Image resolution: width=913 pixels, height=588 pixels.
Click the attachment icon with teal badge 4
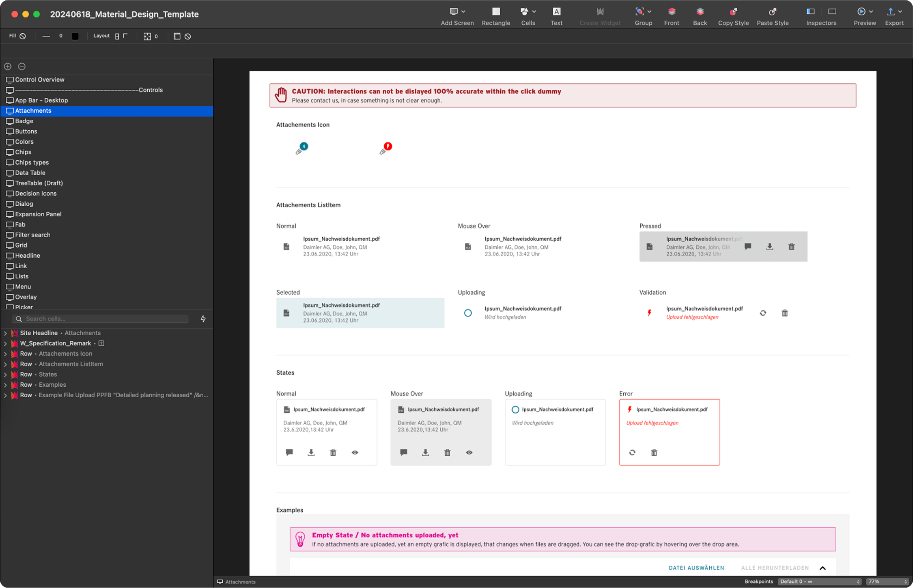click(x=301, y=149)
